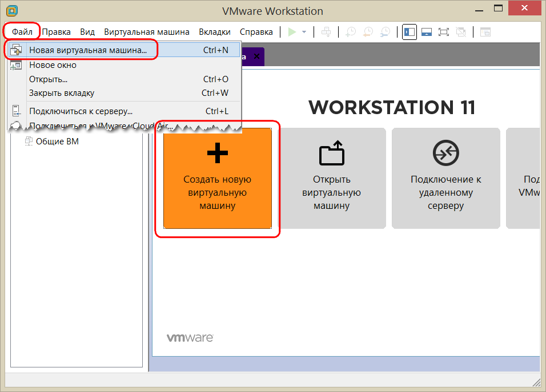
Task: Open the Правка menu
Action: 56,32
